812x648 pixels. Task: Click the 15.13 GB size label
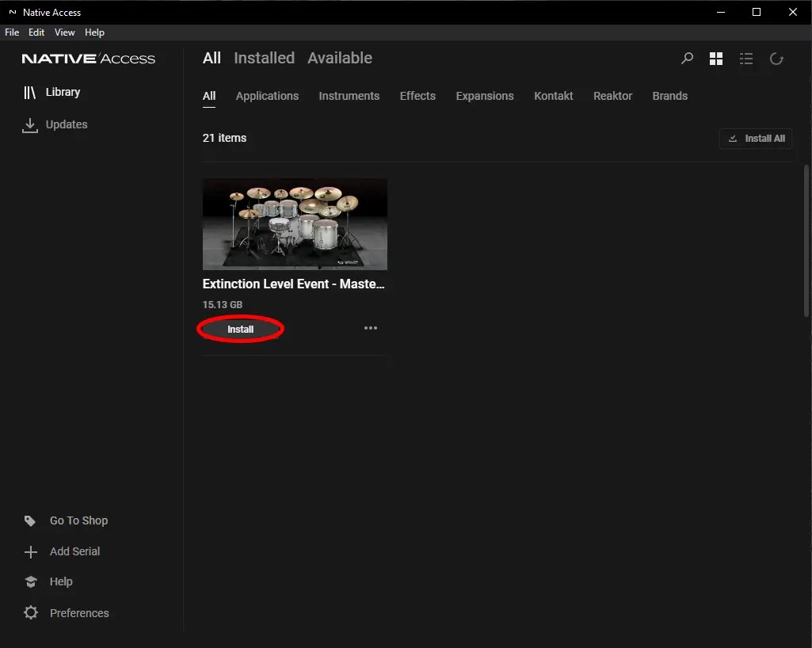[222, 304]
